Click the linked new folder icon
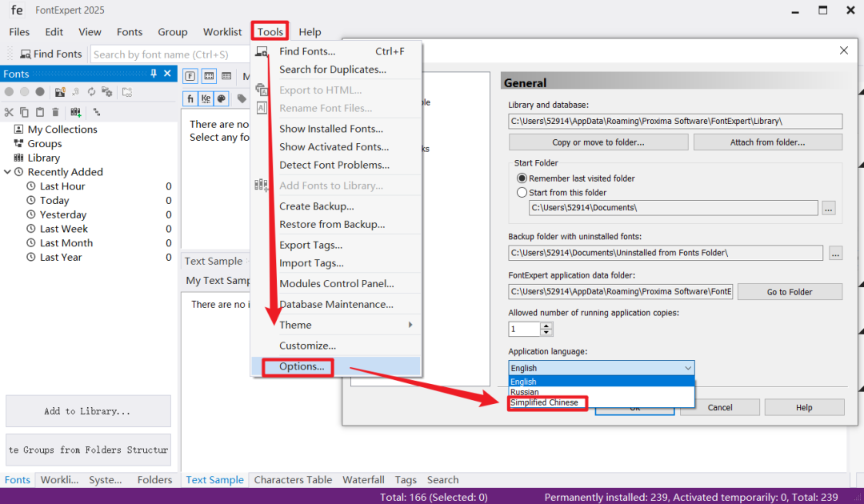Image resolution: width=864 pixels, height=504 pixels. coord(127,92)
